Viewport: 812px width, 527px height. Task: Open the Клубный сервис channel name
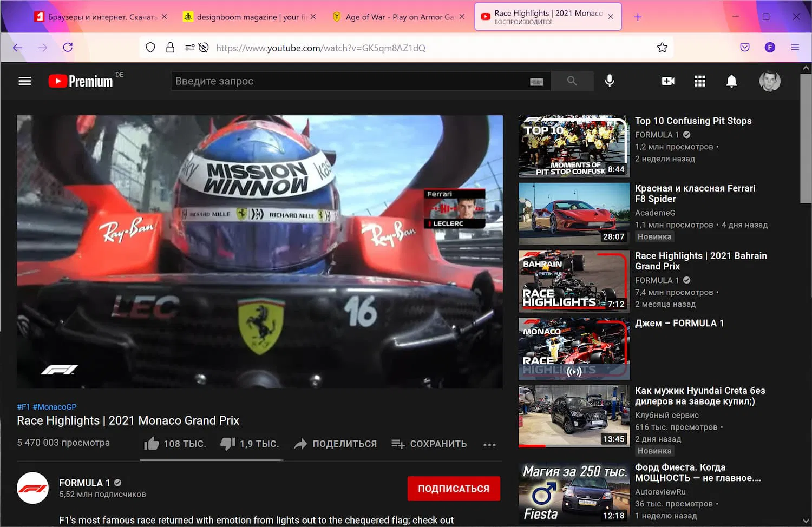667,416
